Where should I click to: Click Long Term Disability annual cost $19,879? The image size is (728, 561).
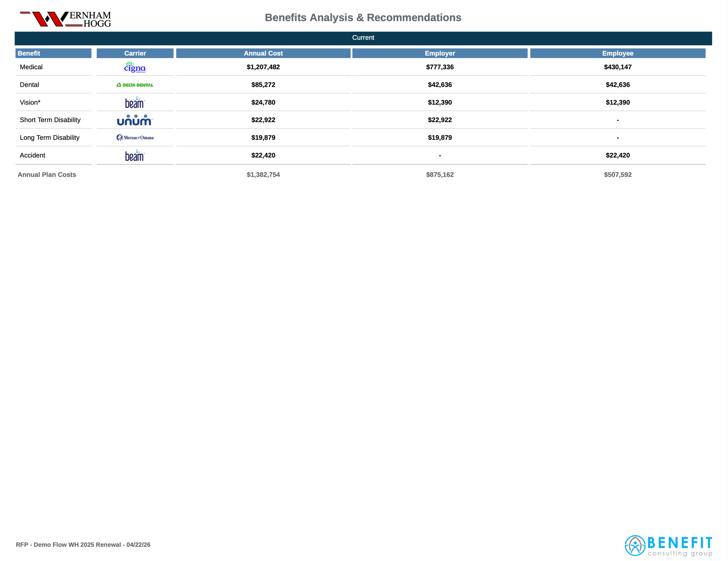[x=263, y=138]
